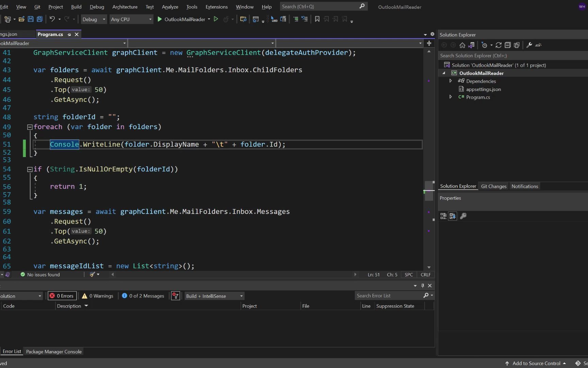
Task: Toggle a bookmark on the current line
Action: pos(317,19)
